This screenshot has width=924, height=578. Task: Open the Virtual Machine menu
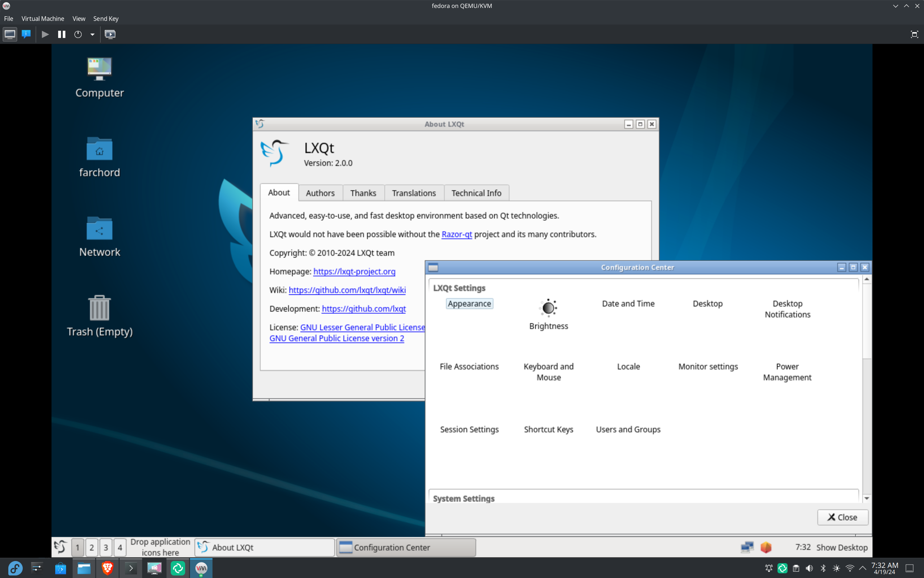(43, 18)
